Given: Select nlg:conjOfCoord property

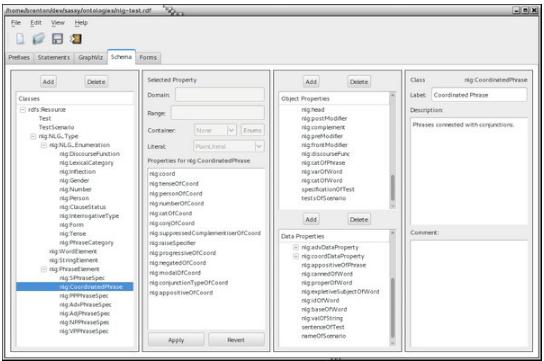Looking at the screenshot, I should point(172,223).
